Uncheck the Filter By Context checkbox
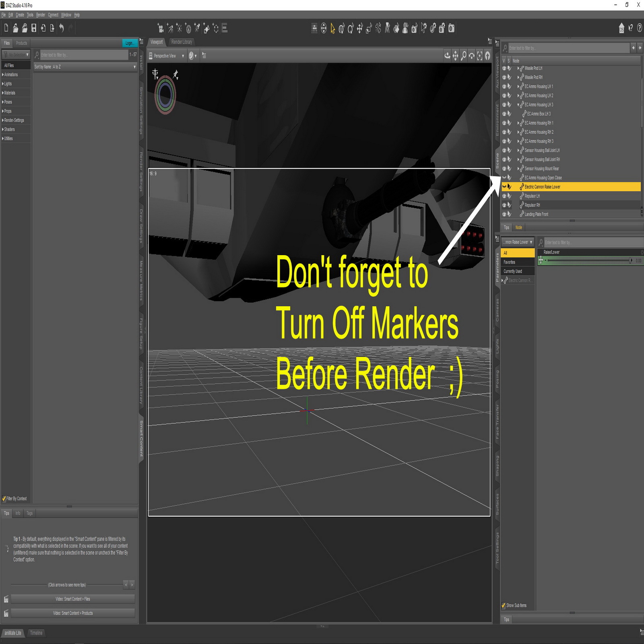The height and width of the screenshot is (644, 644). (x=4, y=498)
